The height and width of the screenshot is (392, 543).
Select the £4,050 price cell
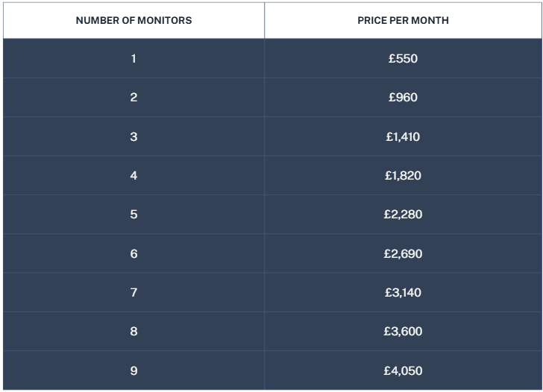tap(403, 370)
